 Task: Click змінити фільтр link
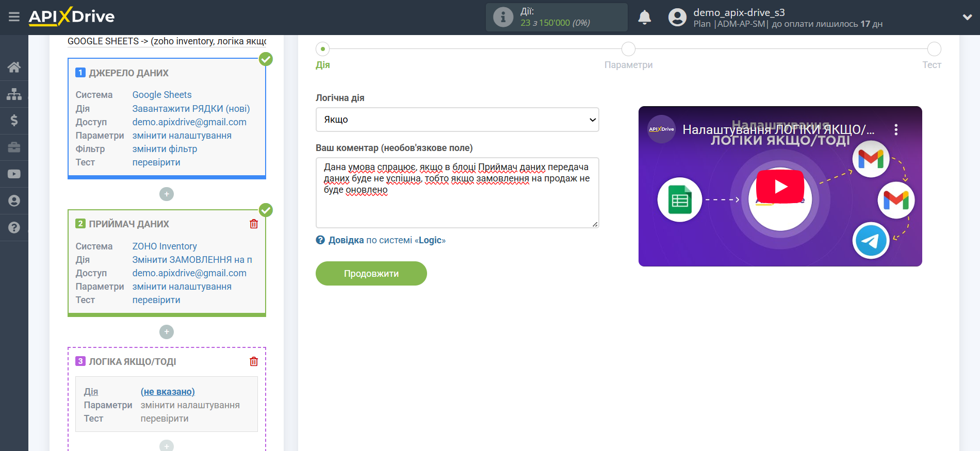pyautogui.click(x=165, y=149)
